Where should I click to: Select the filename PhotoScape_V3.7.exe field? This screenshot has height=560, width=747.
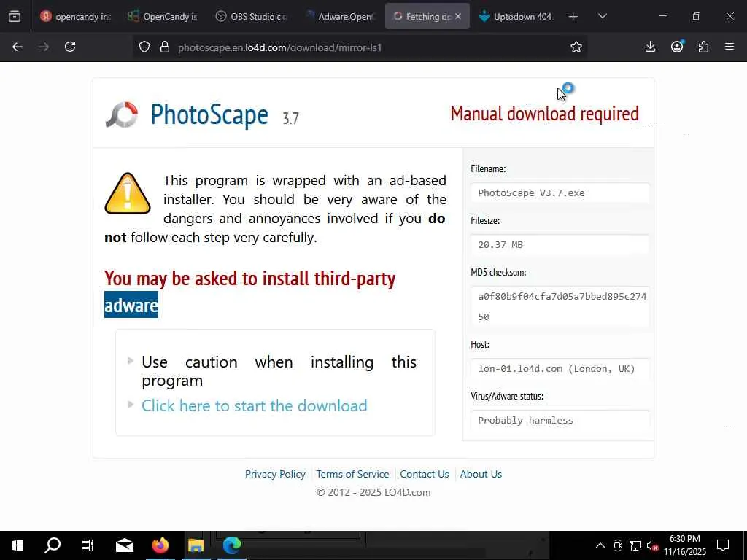point(560,192)
